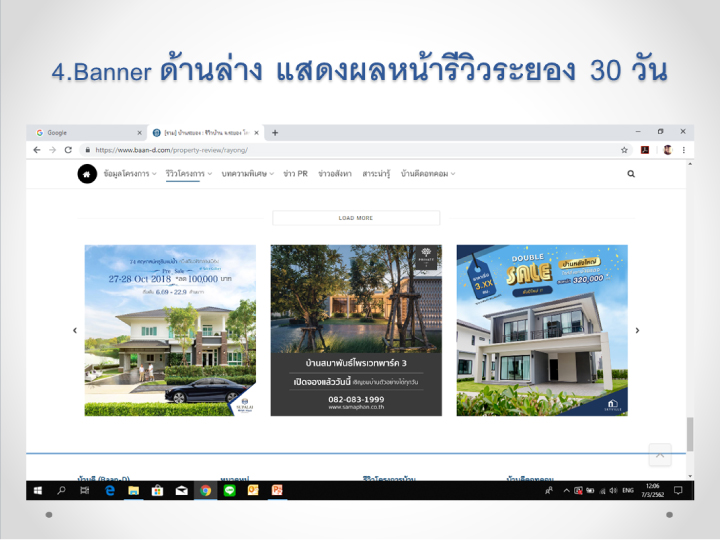Reload the page with the refresh icon
This screenshot has height=540, width=720.
click(68, 150)
